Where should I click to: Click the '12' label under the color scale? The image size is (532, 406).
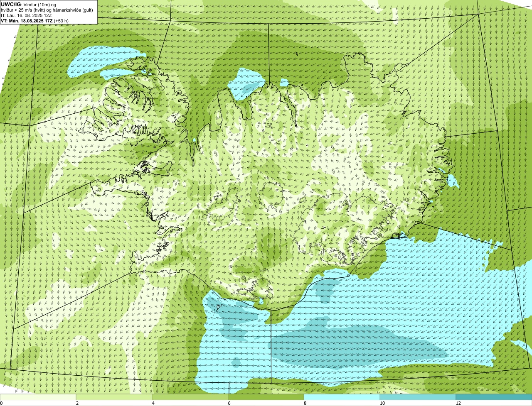tap(458, 403)
